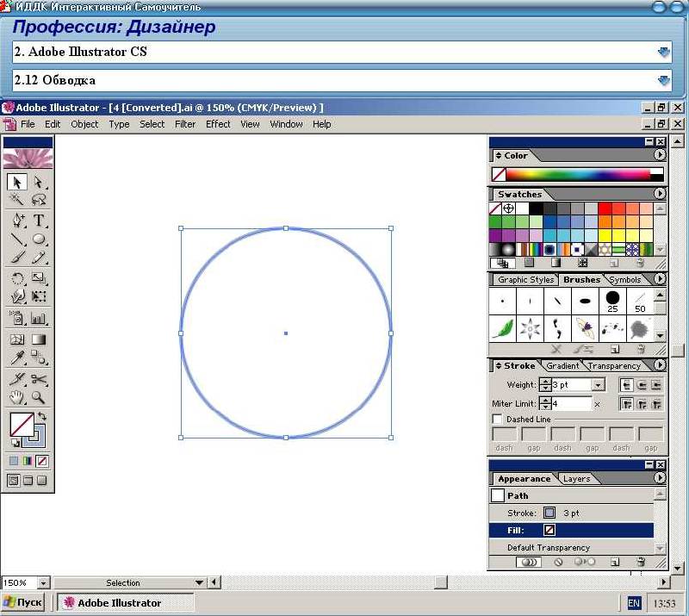Set the Bevel Join stroke option
This screenshot has width=689, height=616.
656,404
